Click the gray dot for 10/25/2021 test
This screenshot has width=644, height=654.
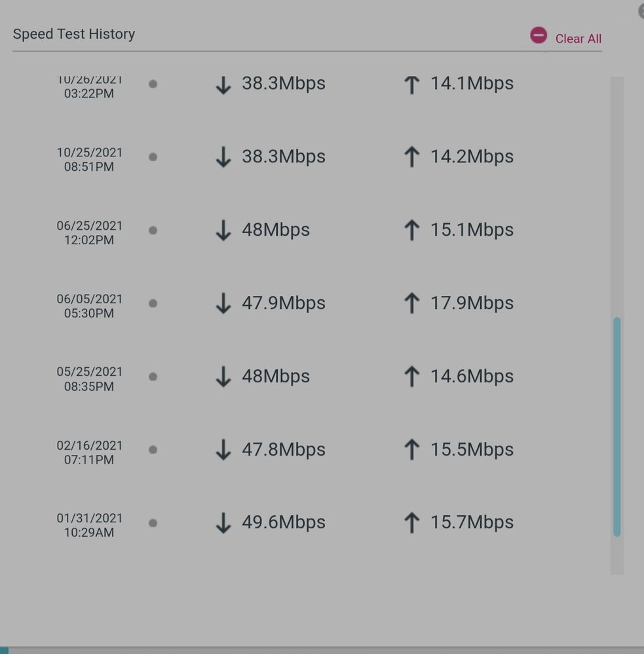(x=153, y=157)
